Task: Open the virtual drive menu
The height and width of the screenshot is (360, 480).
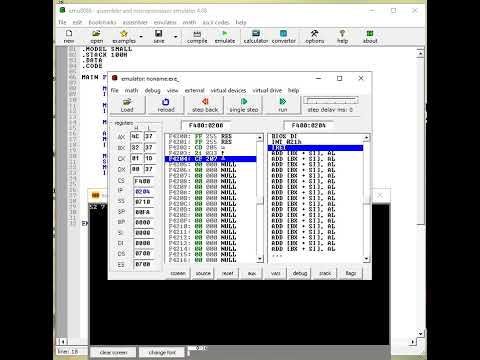Action: pyautogui.click(x=267, y=90)
